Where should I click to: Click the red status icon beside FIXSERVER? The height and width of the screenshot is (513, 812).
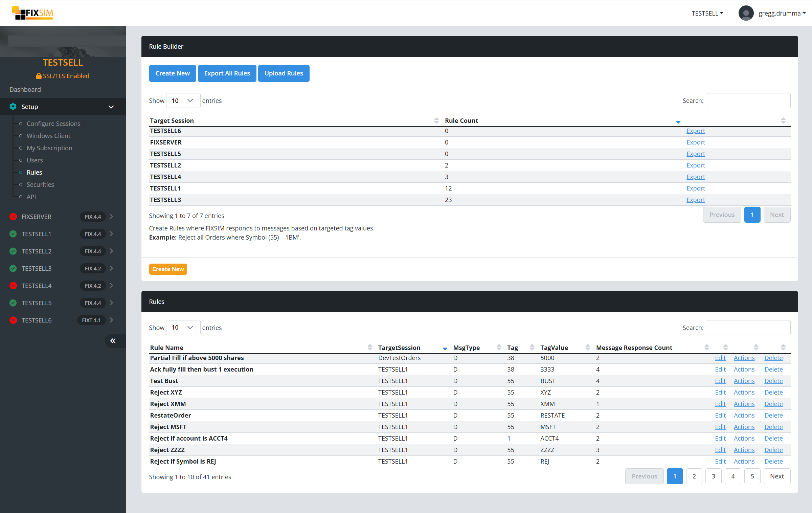13,217
